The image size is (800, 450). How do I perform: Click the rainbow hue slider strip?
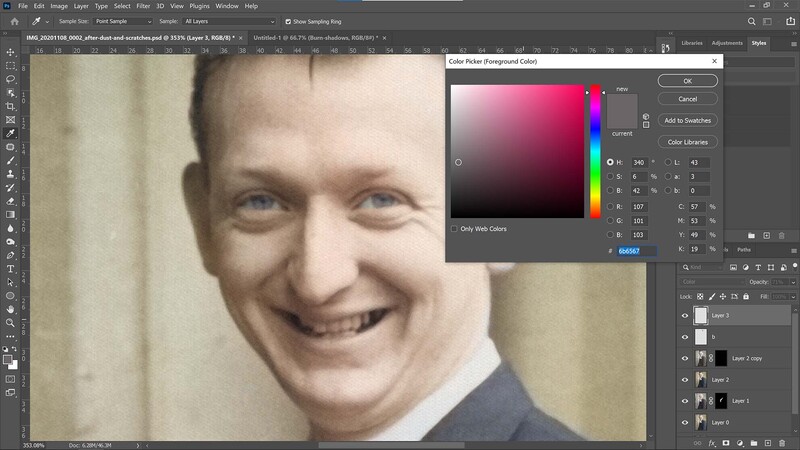(x=595, y=152)
